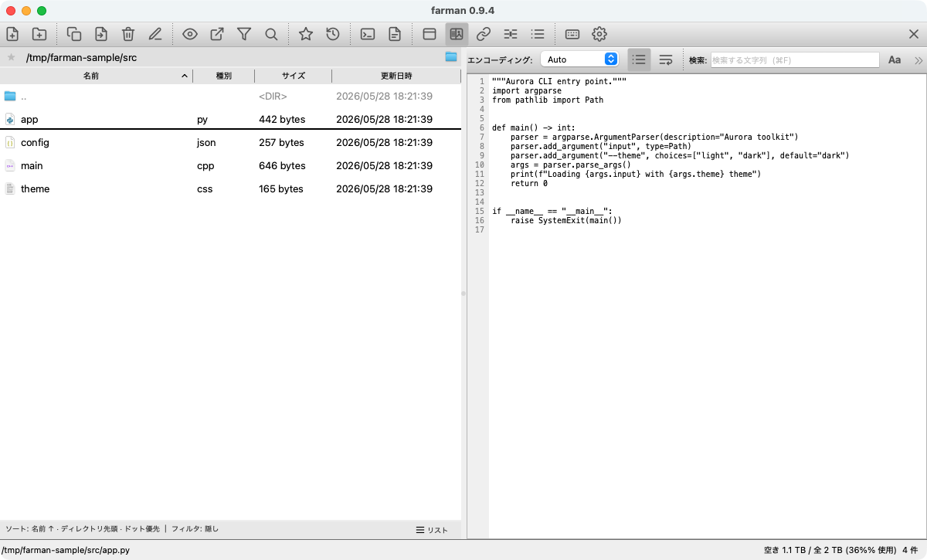This screenshot has height=560, width=927.
Task: Open the history clock icon
Action: point(333,34)
